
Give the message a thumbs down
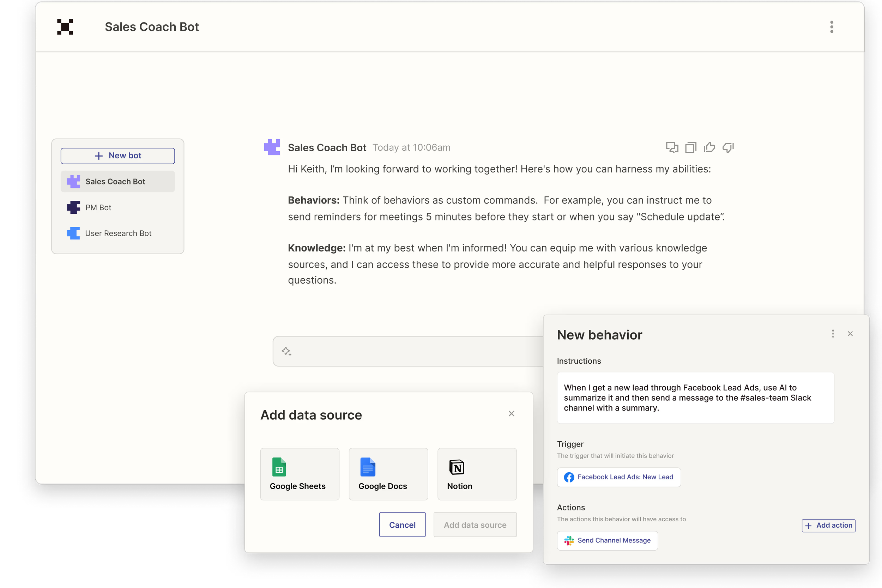[728, 147]
